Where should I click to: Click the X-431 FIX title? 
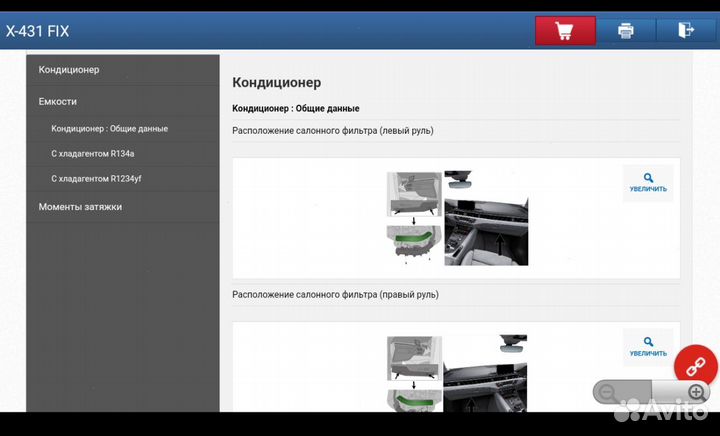[x=37, y=30]
